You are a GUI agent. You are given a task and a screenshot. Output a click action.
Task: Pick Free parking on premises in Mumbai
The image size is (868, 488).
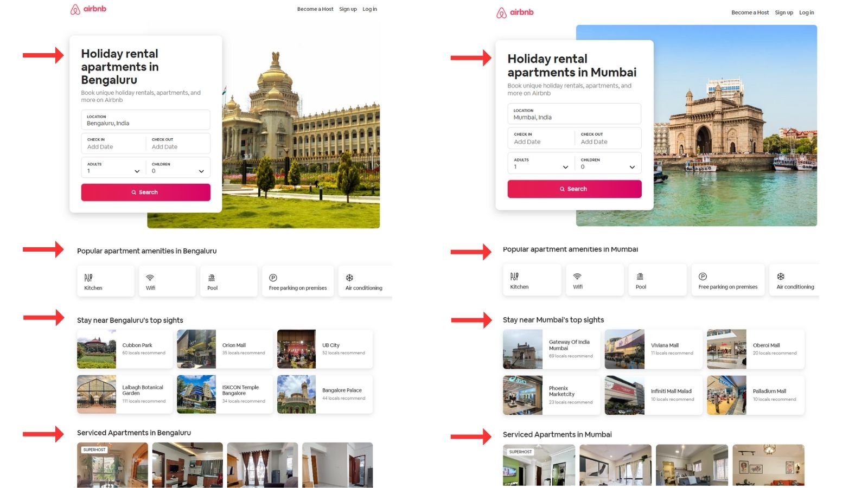727,280
